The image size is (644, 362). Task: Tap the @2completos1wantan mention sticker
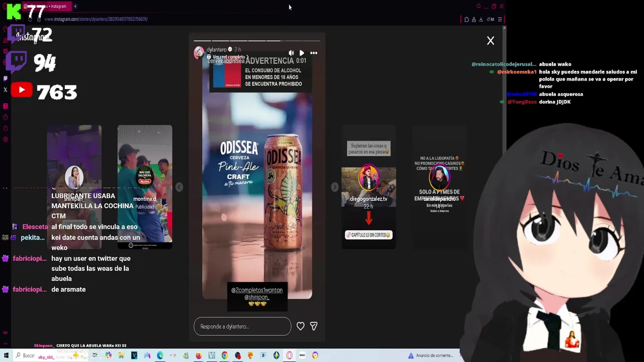pos(257,290)
